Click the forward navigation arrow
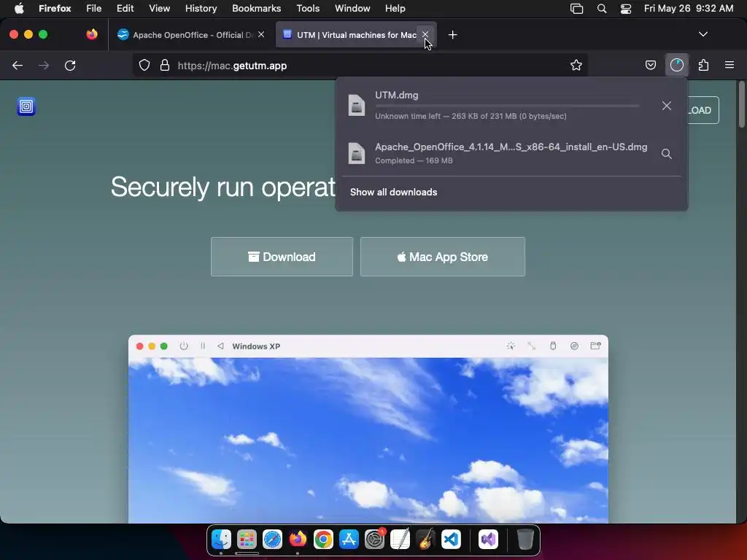Screen dimensions: 747x560 44,66
